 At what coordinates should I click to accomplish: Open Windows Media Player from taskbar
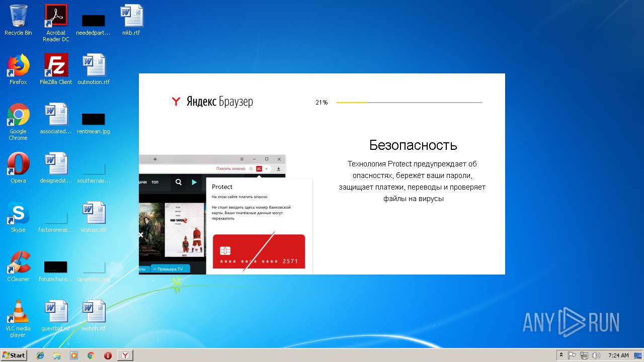pyautogui.click(x=74, y=355)
